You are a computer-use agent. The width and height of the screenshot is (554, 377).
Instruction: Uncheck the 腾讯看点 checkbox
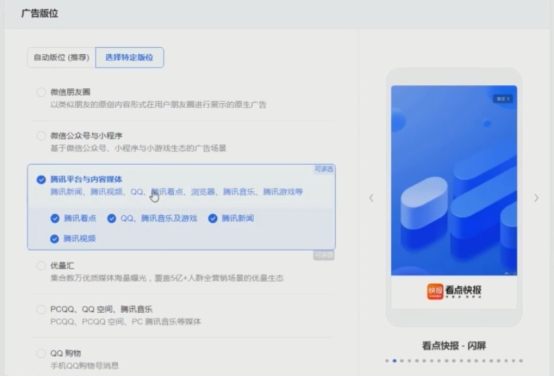point(55,219)
